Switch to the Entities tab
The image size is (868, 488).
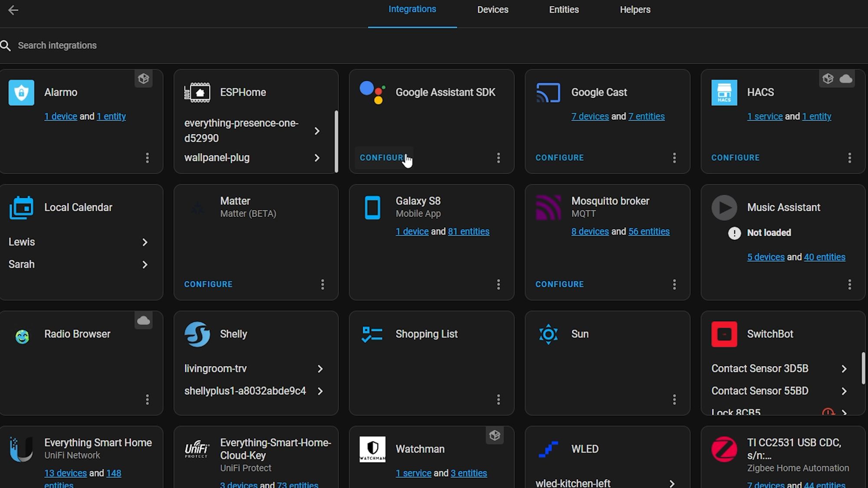click(564, 10)
